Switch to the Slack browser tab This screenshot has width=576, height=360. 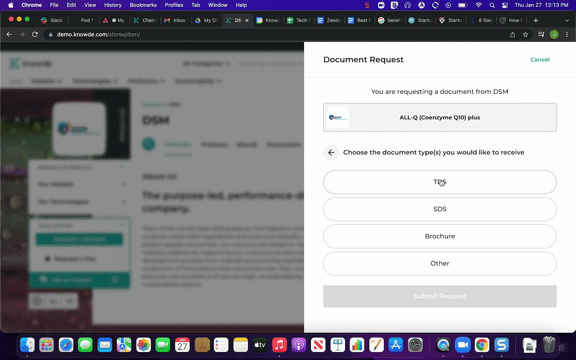click(x=52, y=20)
